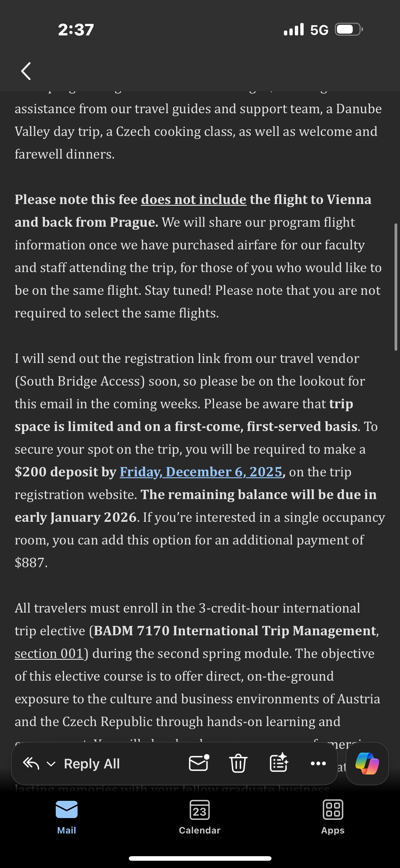Tap the battery icon in status bar
Viewport: 400px width, 868px height.
click(349, 30)
